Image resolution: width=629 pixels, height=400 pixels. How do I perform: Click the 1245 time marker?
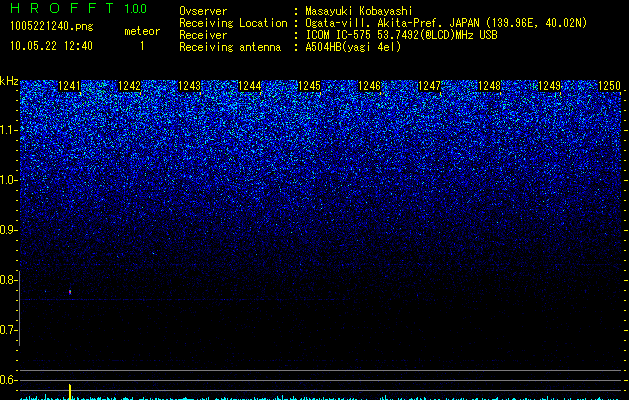309,86
